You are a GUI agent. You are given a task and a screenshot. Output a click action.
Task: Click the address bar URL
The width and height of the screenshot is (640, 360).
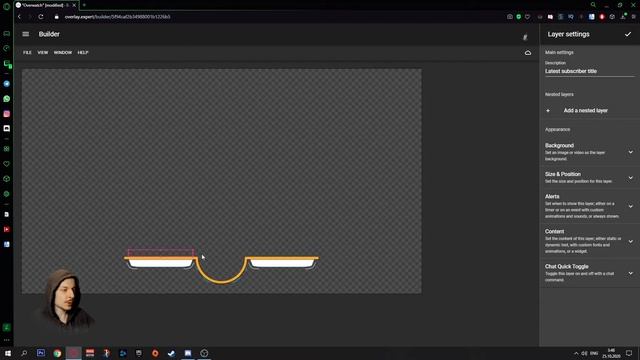(118, 17)
